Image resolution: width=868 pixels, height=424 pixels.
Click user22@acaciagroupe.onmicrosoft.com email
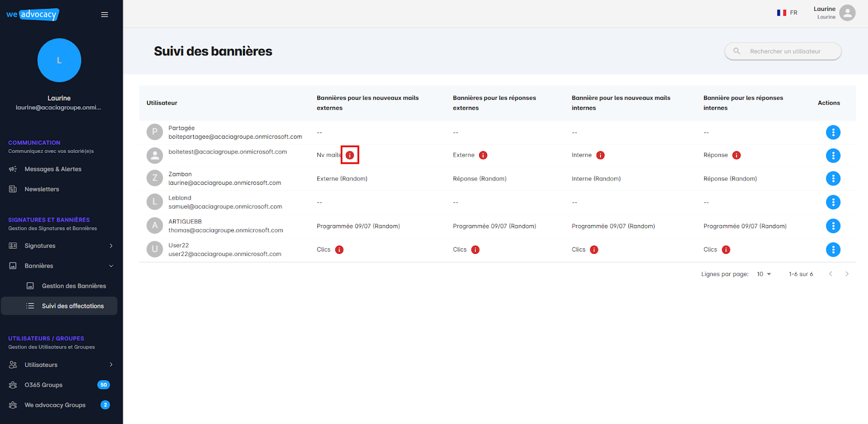coord(225,254)
